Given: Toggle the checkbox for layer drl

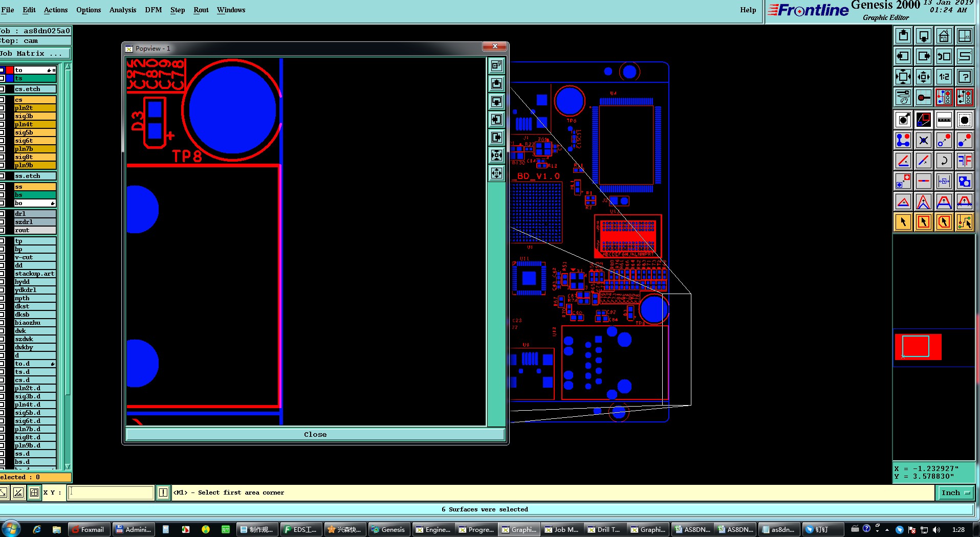Looking at the screenshot, I should (2, 214).
